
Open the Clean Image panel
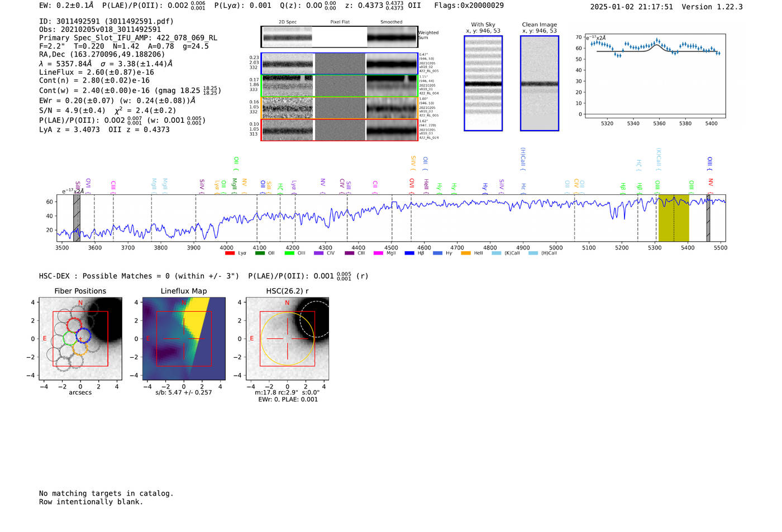tap(540, 83)
